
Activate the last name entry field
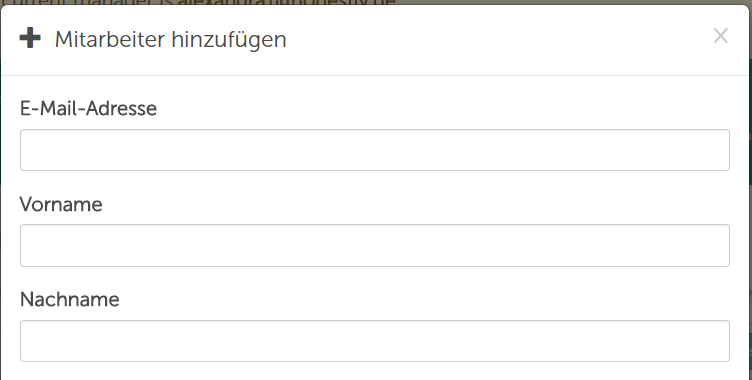375,341
